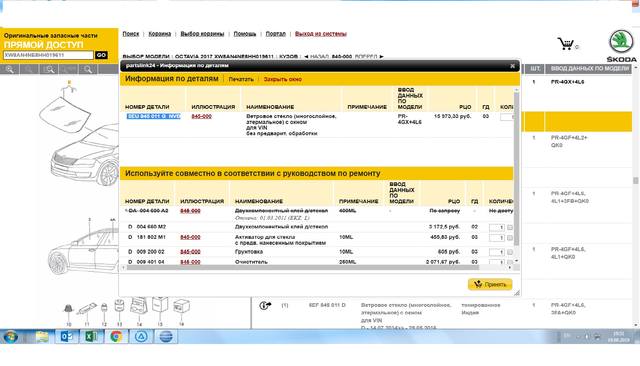Open illustration link in Активатор для стекла row
This screenshot has height=366, width=640.
click(190, 237)
